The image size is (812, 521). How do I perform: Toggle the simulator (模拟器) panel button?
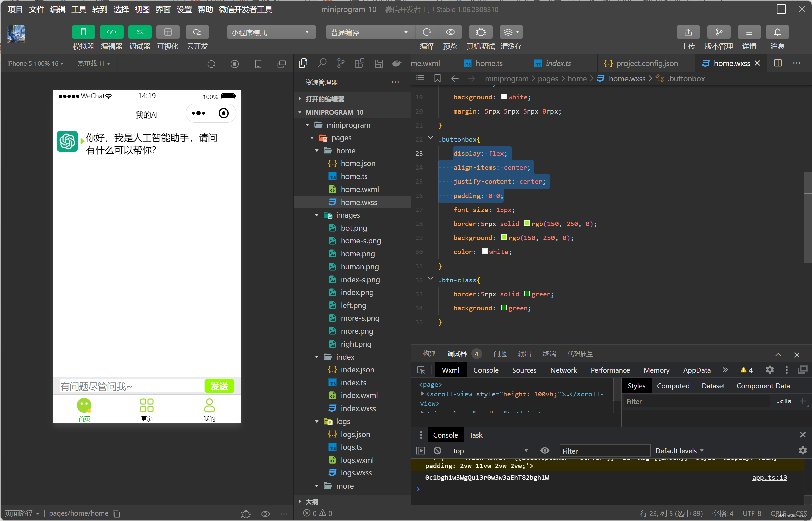tap(83, 32)
